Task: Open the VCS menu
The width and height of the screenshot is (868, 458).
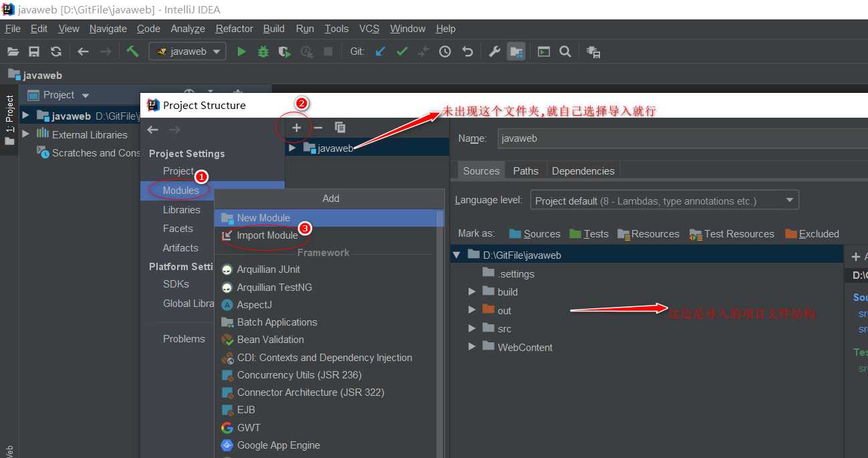Action: tap(370, 29)
